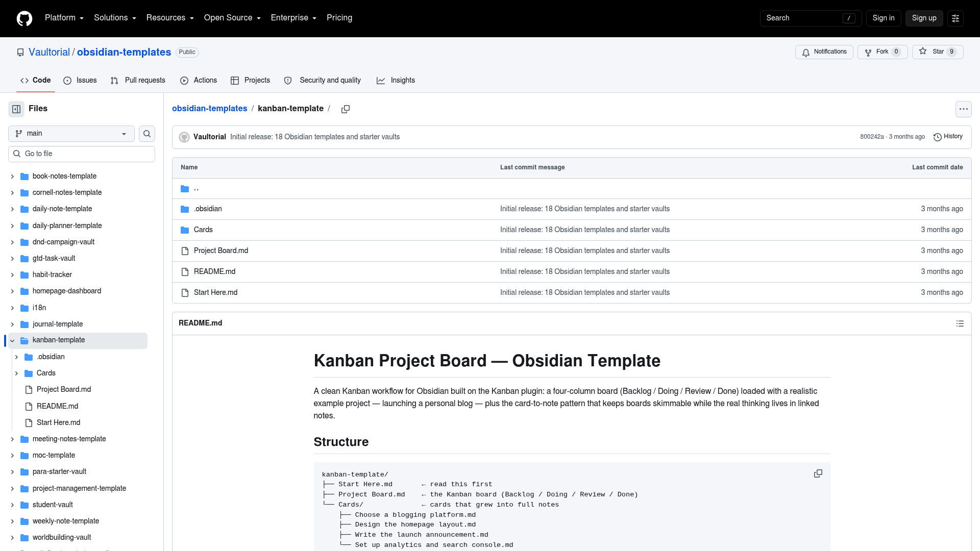Screen dimensions: 980x551
Task: Click the Notifications bell button
Action: click(x=824, y=52)
